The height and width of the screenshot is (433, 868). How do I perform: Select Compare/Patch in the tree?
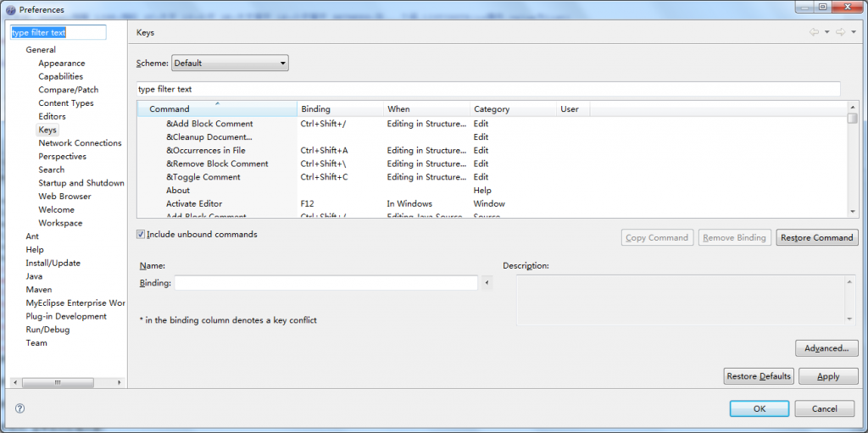(69, 90)
